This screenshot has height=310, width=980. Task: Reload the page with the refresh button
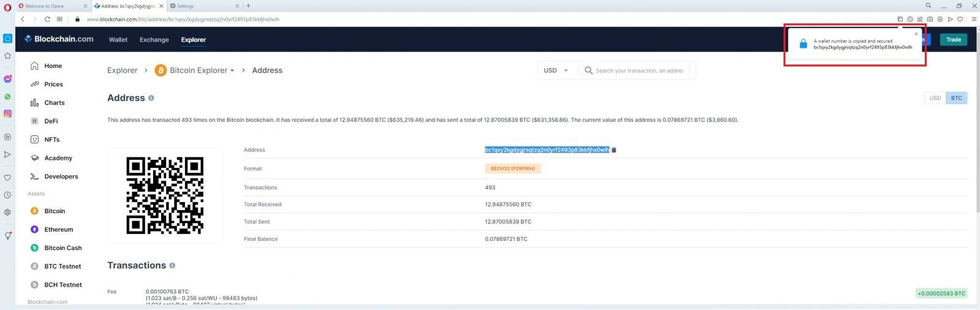pos(47,19)
